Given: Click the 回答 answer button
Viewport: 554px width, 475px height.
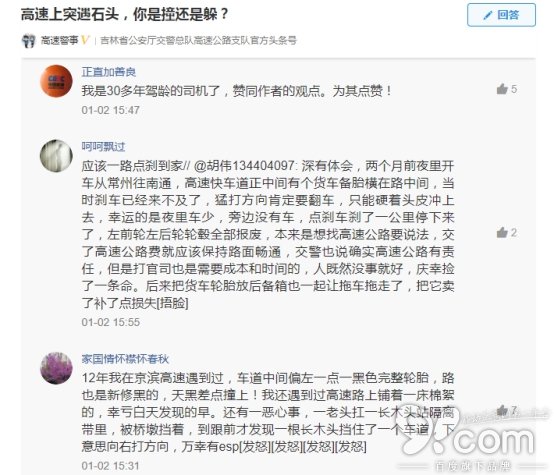Looking at the screenshot, I should [x=501, y=15].
